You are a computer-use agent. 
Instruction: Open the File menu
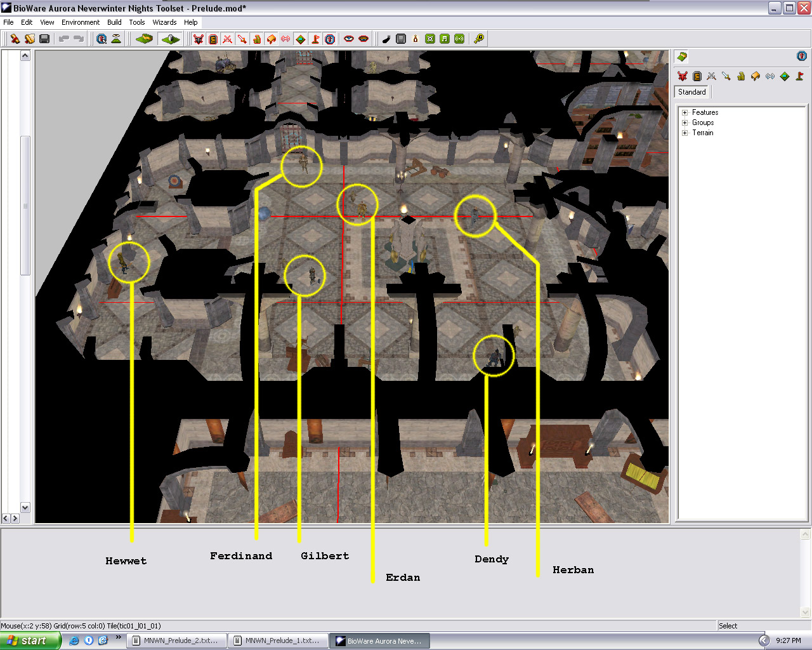[8, 22]
